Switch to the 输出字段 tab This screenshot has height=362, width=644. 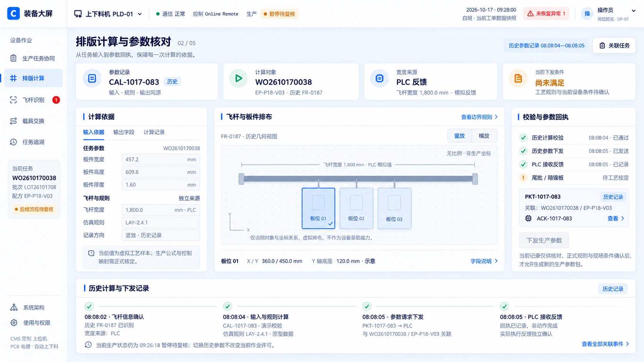(x=124, y=132)
